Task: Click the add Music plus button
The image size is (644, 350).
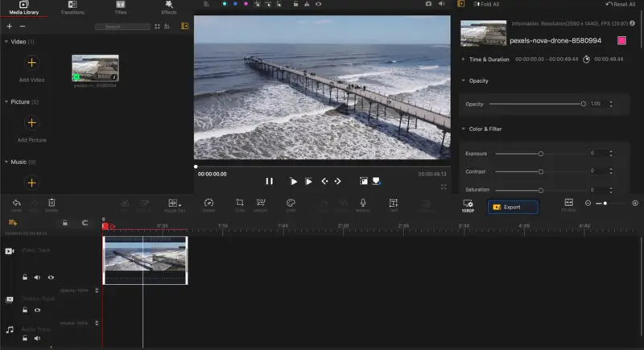Action: [31, 183]
